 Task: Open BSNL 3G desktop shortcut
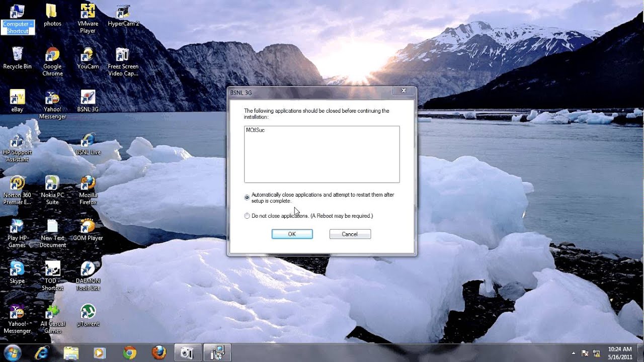88,101
